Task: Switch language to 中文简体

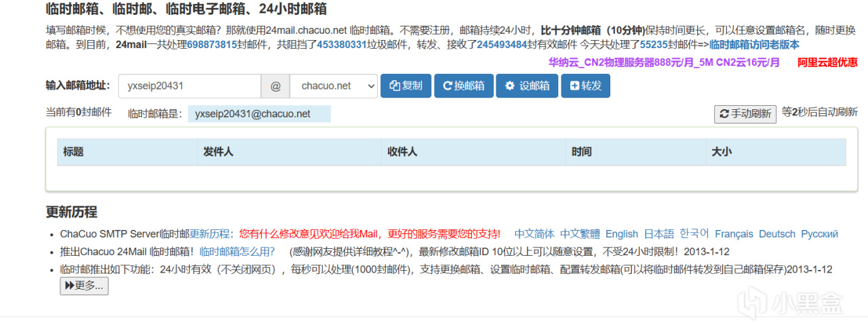Action: 534,234
